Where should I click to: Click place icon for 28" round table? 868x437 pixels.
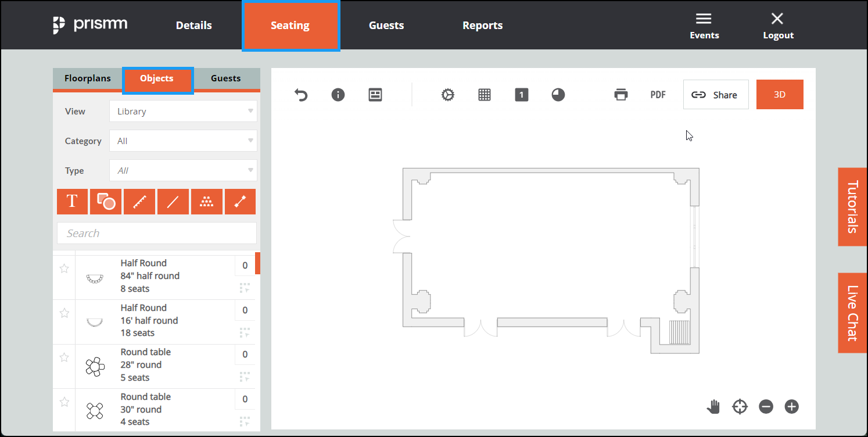click(x=245, y=377)
